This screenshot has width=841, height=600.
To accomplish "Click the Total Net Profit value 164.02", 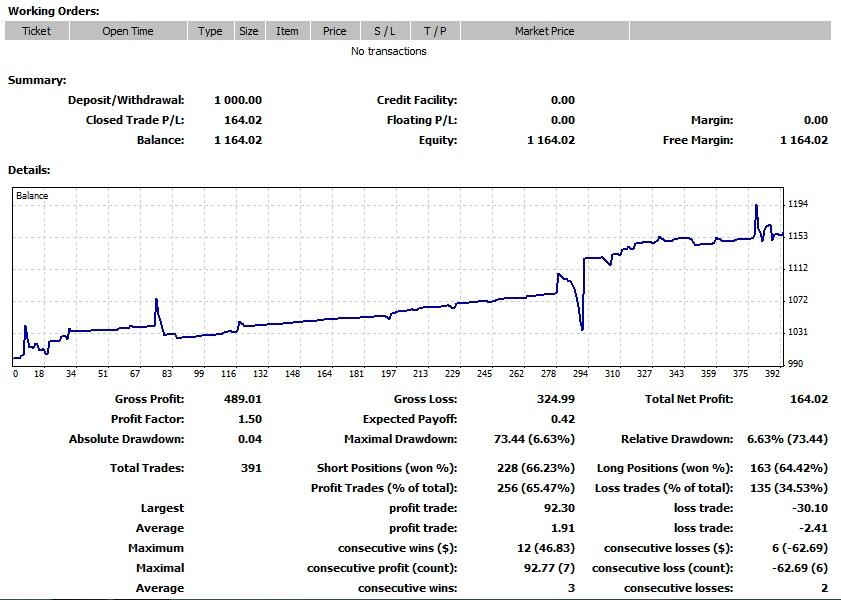I will point(809,399).
